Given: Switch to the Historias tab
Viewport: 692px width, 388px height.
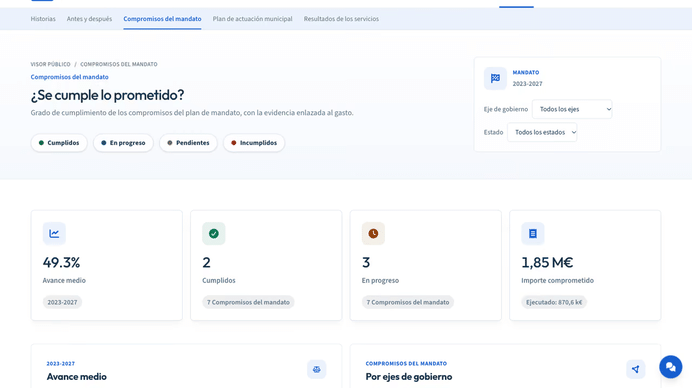Looking at the screenshot, I should (x=43, y=19).
